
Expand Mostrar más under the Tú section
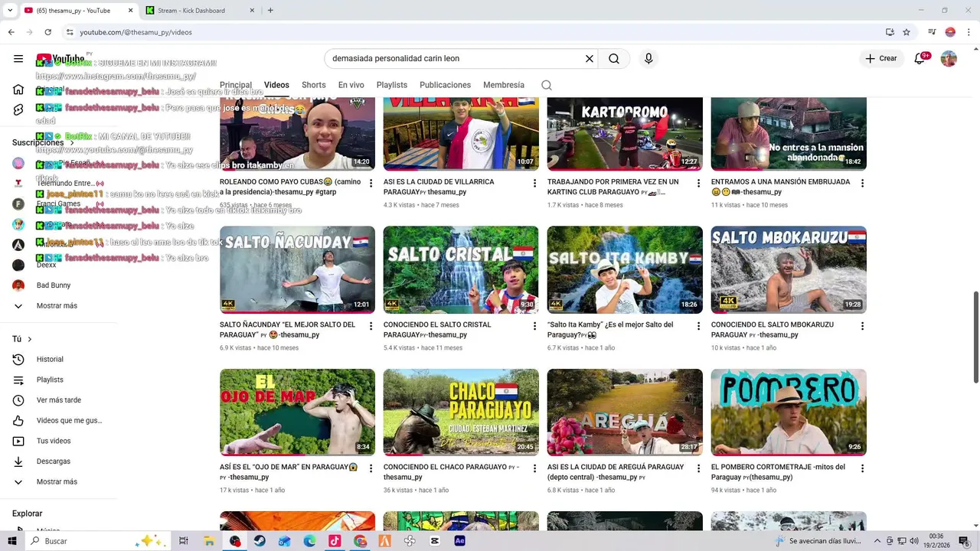(x=57, y=482)
